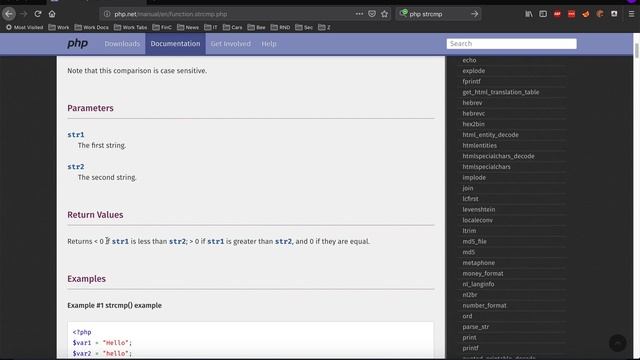The width and height of the screenshot is (640, 360).
Task: Open the News bookmarks folder
Action: (x=188, y=27)
